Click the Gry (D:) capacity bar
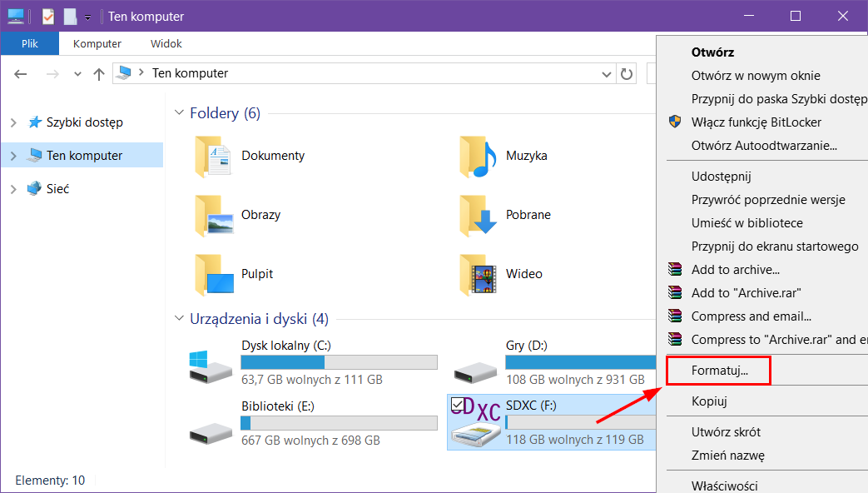This screenshot has height=493, width=868. (581, 362)
